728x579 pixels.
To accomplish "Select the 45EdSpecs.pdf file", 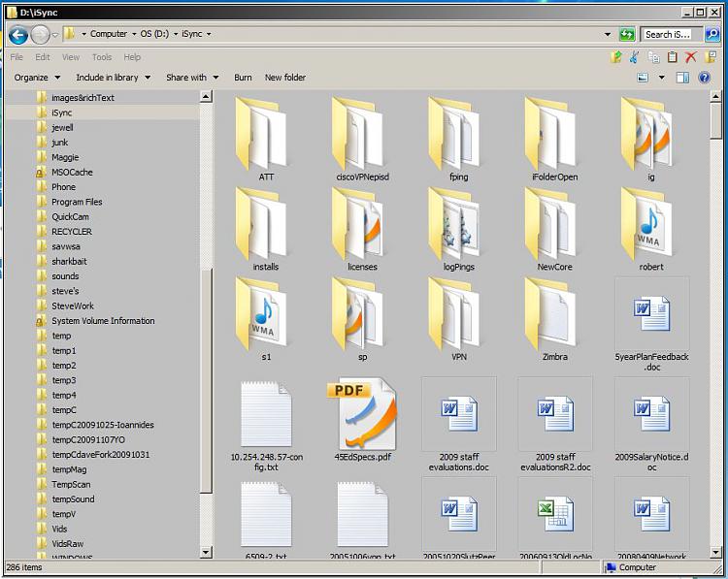I will [x=363, y=419].
